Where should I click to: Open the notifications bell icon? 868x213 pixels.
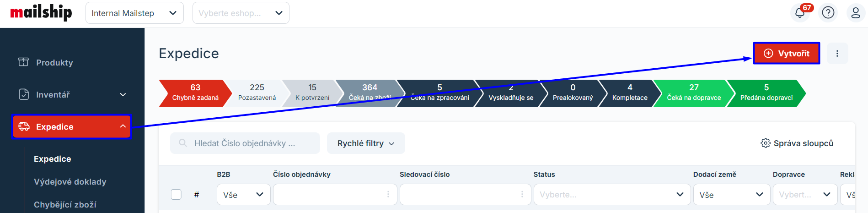[799, 13]
